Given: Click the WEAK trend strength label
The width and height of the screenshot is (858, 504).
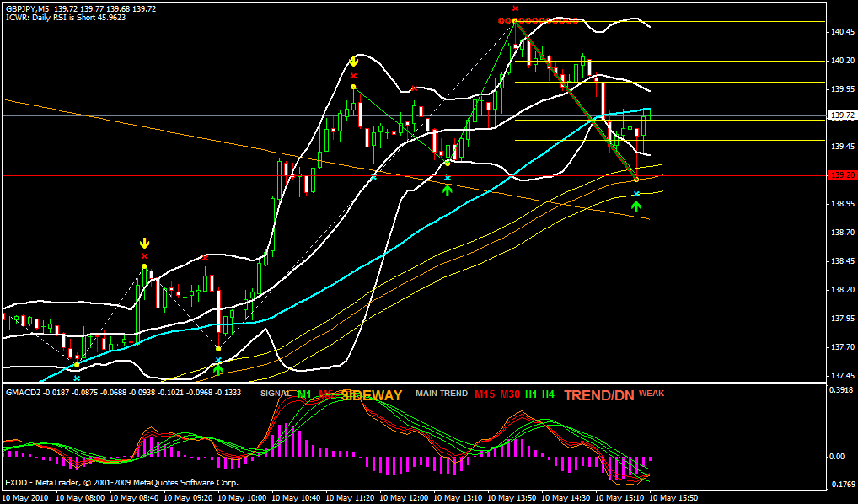Looking at the screenshot, I should (652, 393).
